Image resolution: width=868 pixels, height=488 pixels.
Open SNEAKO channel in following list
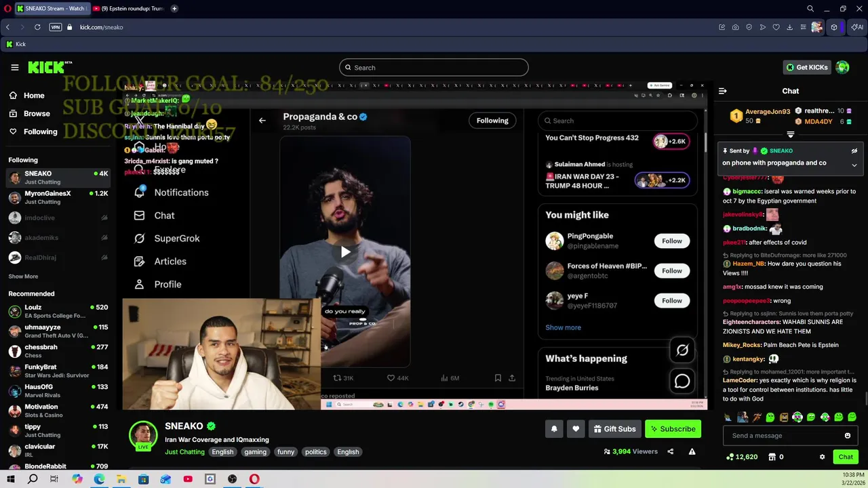(58, 178)
